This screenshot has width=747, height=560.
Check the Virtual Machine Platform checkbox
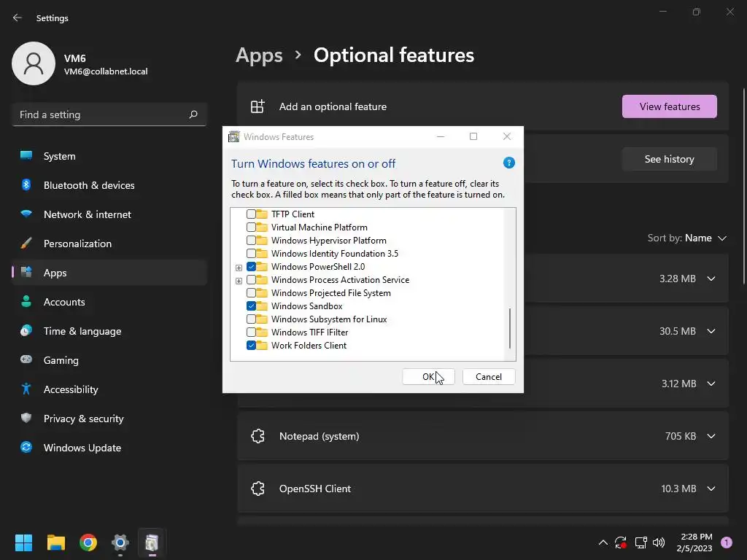tap(251, 227)
